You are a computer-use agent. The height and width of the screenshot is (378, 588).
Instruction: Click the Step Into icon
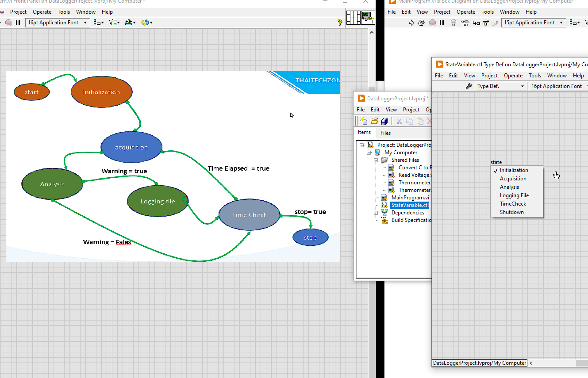click(476, 23)
